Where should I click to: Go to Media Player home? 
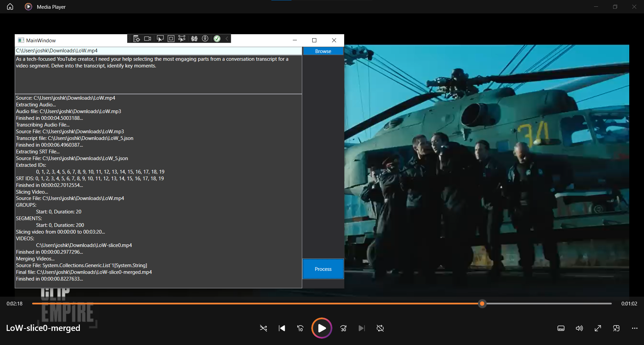pos(10,7)
